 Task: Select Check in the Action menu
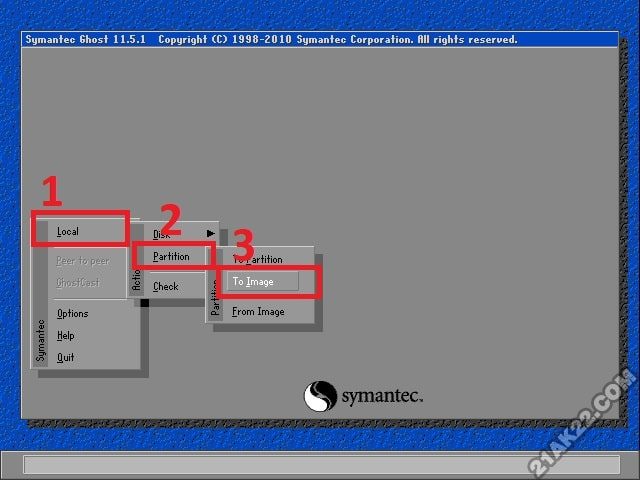click(166, 287)
